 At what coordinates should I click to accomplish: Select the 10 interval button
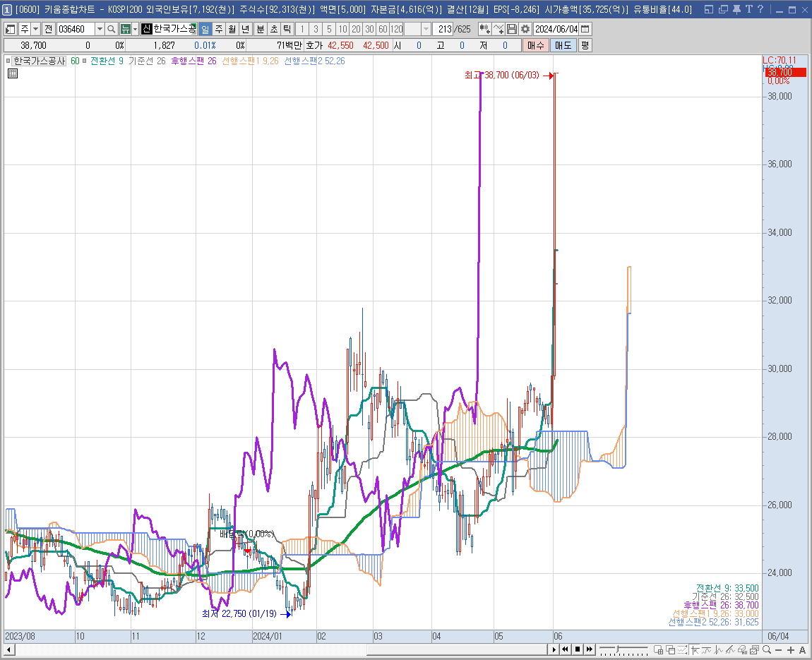[x=343, y=29]
